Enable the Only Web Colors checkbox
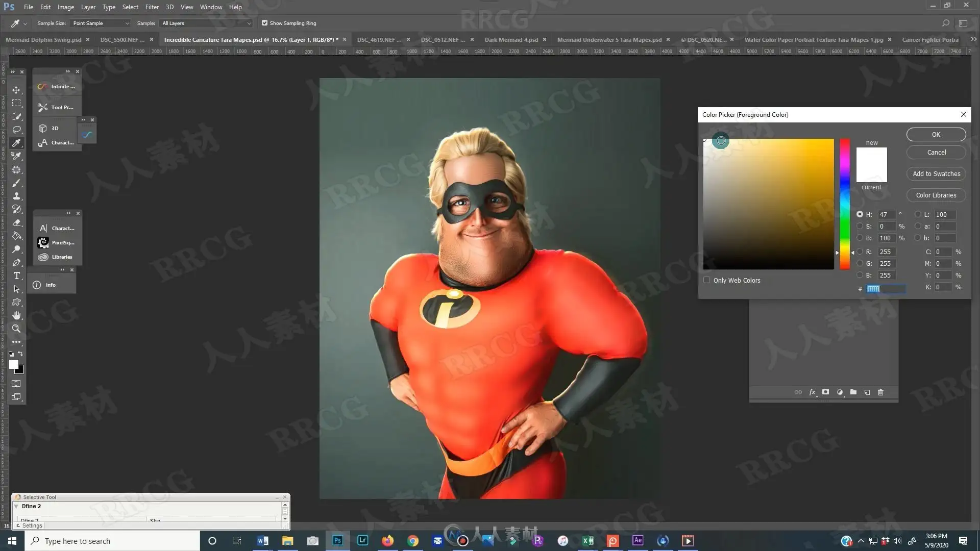Viewport: 980px width, 551px height. point(706,280)
